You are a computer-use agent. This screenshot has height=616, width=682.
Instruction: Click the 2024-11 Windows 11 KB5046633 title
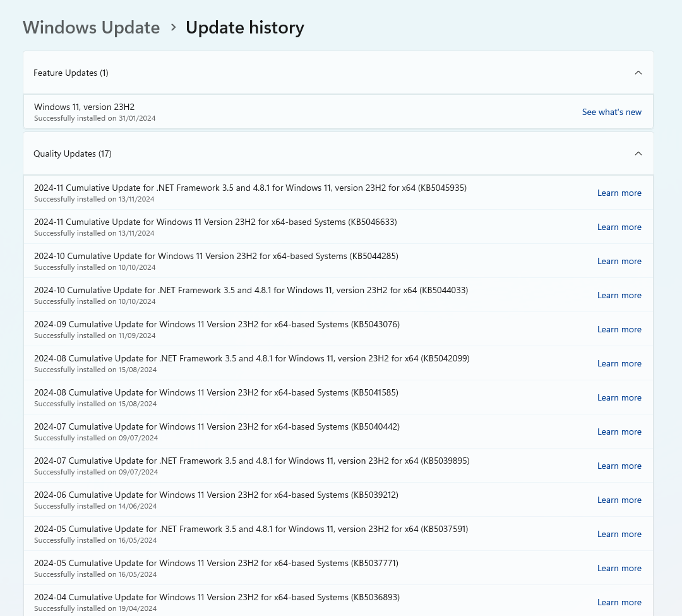(x=215, y=222)
